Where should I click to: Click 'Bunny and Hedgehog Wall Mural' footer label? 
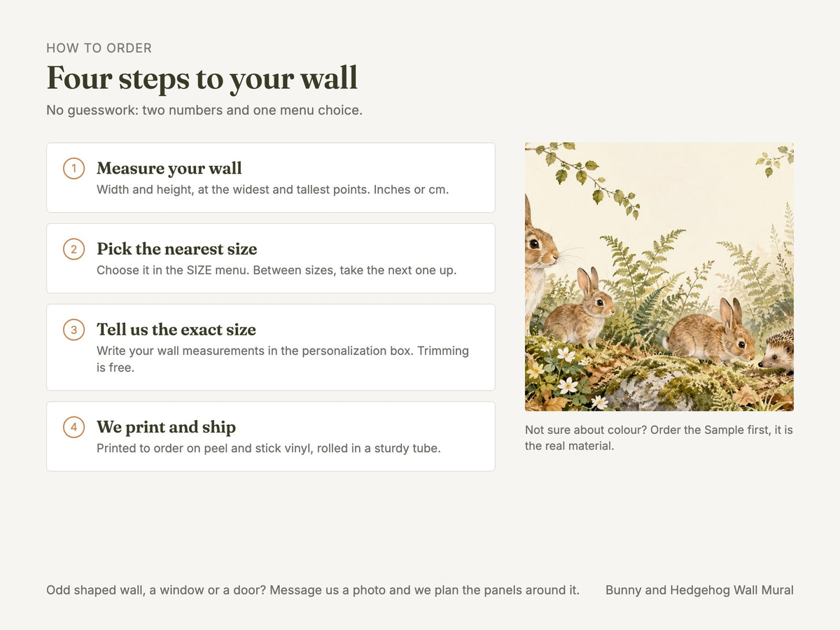coord(699,590)
